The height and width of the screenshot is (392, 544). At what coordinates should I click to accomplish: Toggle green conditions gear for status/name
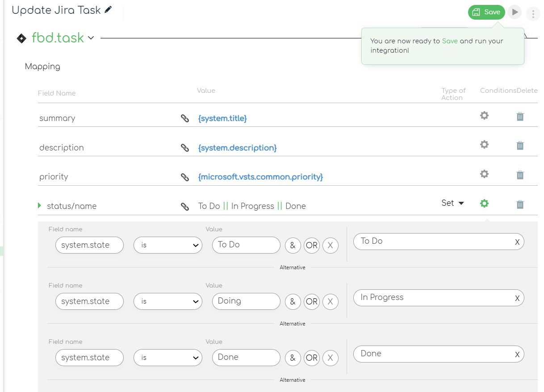[484, 203]
